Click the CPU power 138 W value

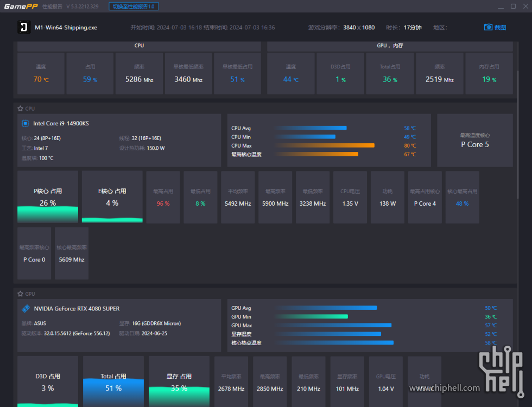click(388, 203)
